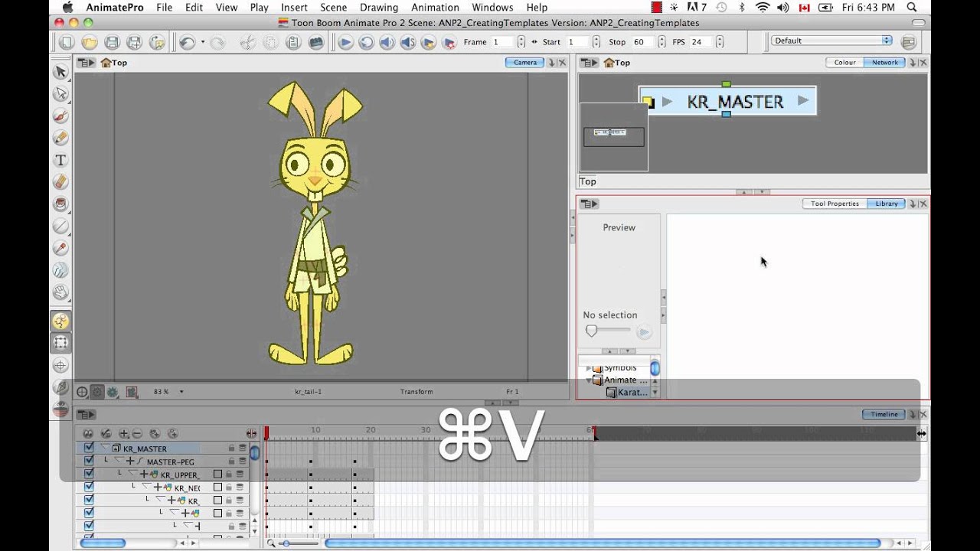
Task: Open a scene with the folder icon
Action: click(90, 43)
